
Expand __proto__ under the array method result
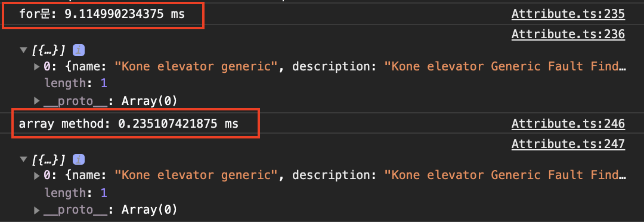tap(37, 210)
